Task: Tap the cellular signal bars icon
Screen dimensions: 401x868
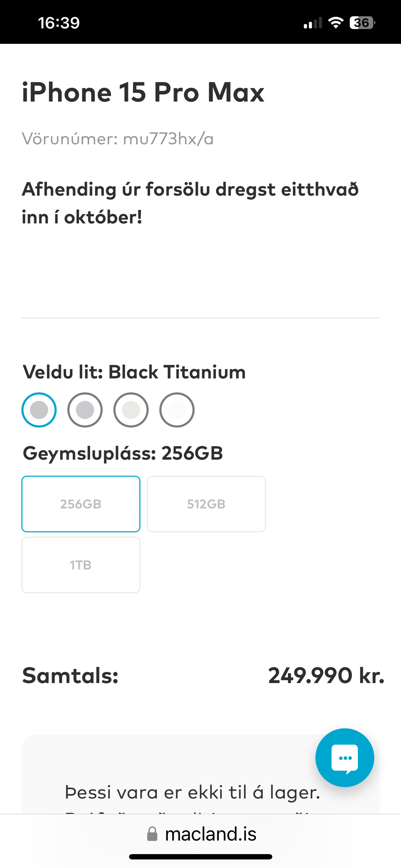Action: pos(313,23)
